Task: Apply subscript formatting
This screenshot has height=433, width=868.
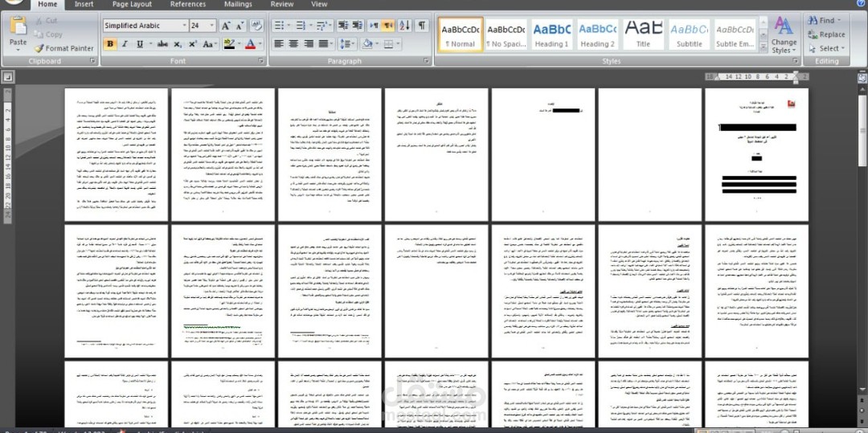Action: click(x=178, y=43)
